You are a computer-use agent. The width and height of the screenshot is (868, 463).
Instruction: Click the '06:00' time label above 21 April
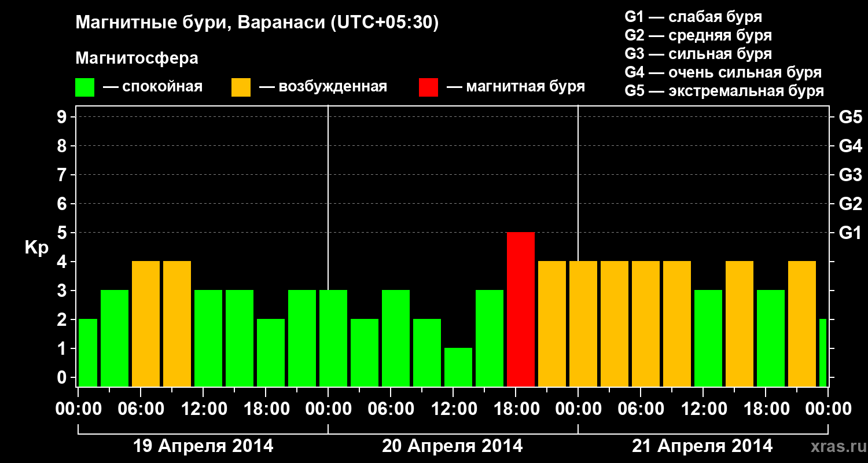click(x=641, y=409)
